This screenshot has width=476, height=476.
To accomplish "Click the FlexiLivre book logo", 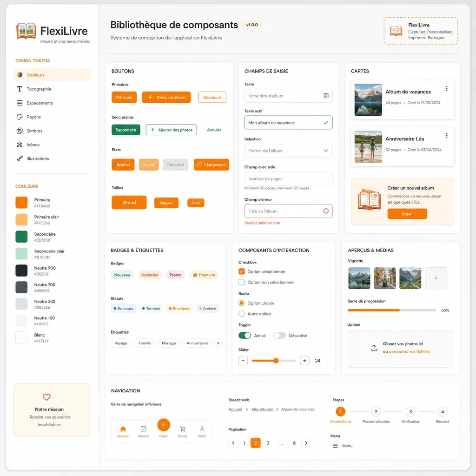I will coord(26,31).
